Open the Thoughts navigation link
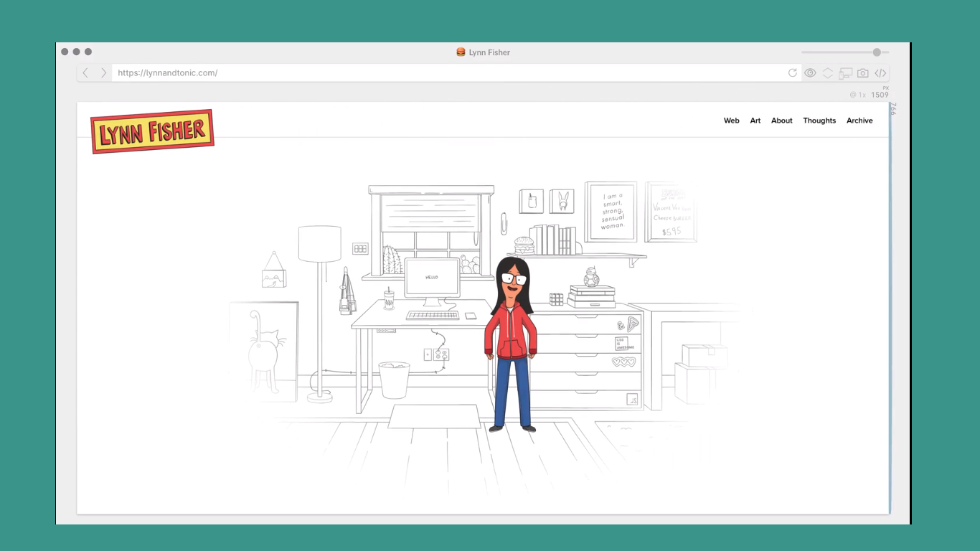Image resolution: width=980 pixels, height=551 pixels. [x=819, y=121]
